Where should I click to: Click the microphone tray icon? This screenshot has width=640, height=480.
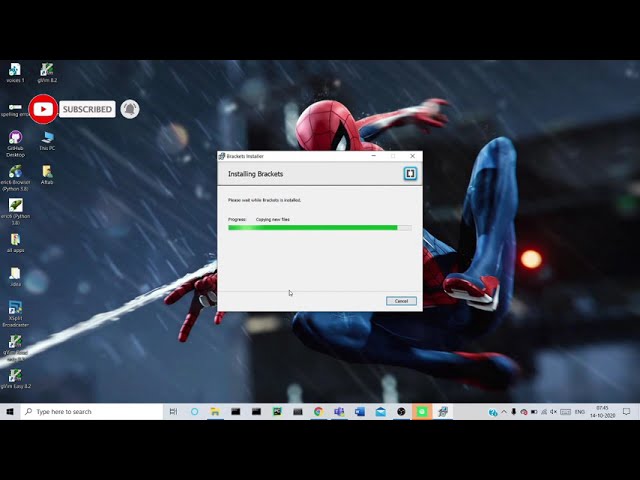513,412
